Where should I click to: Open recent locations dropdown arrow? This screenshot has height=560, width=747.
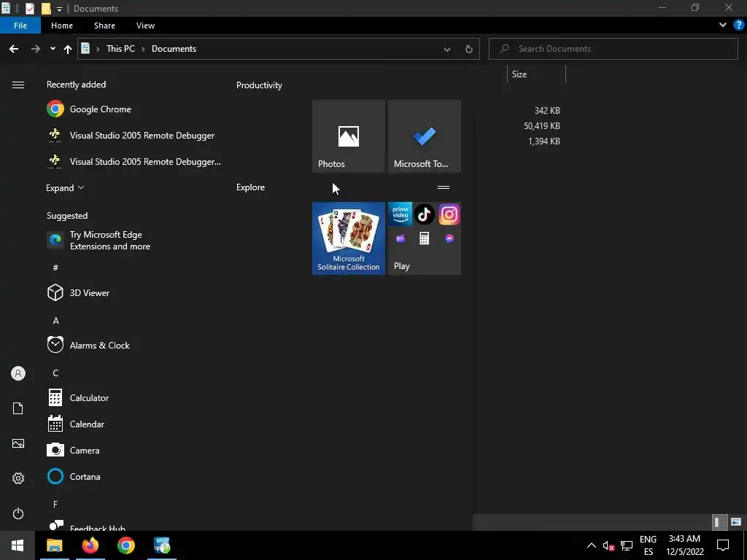(53, 49)
